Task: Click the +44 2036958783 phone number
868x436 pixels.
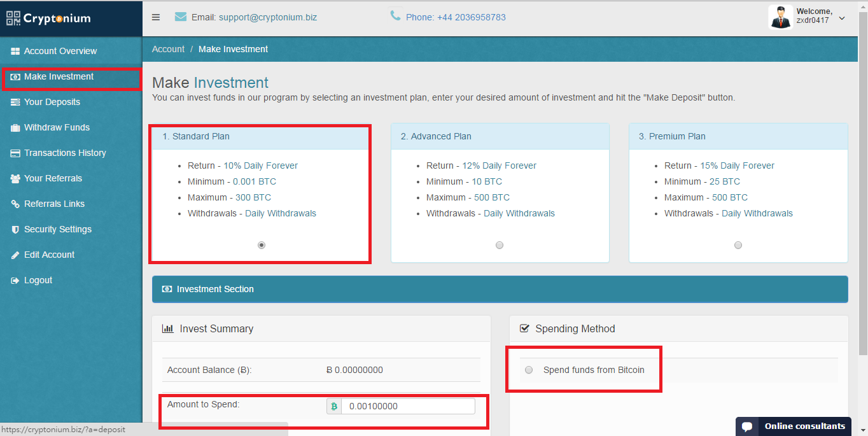Action: (471, 17)
